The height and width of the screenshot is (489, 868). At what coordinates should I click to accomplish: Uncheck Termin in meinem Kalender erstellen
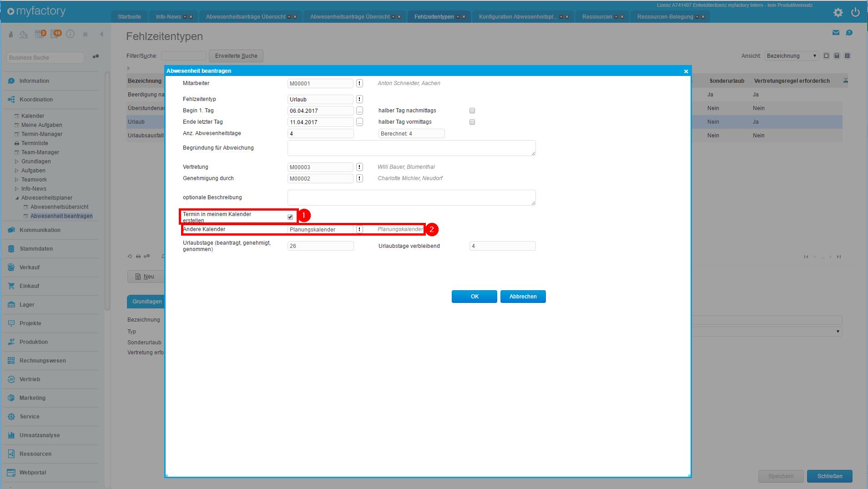click(290, 217)
